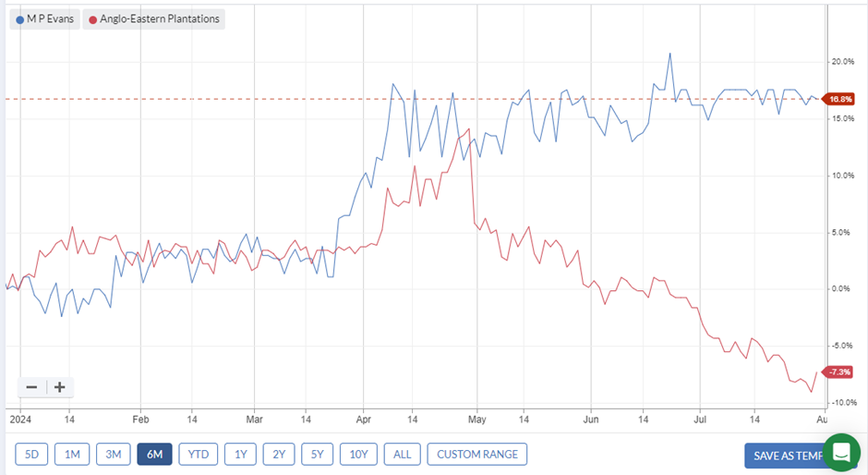This screenshot has width=868, height=475.
Task: Click the 15.0% y-axis label
Action: [843, 118]
